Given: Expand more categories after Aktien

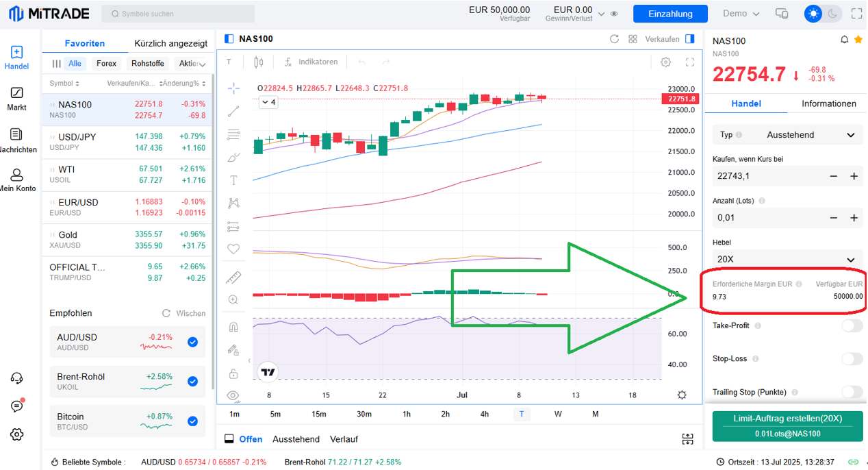Looking at the screenshot, I should [x=202, y=64].
